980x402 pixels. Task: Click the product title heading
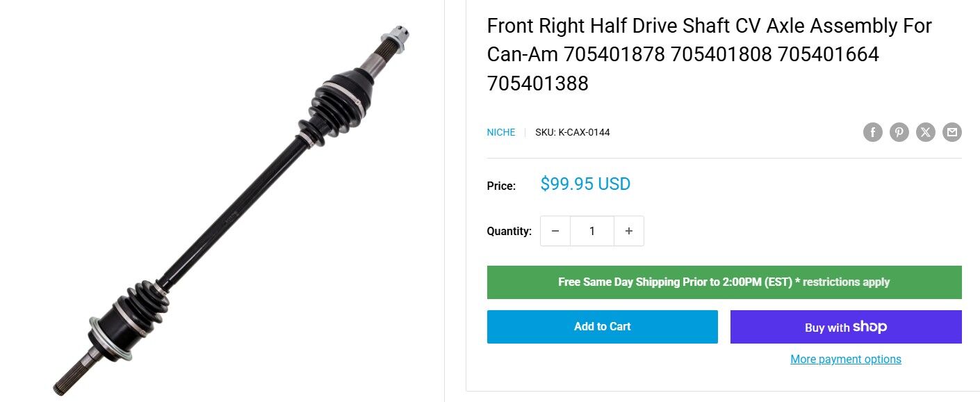709,54
